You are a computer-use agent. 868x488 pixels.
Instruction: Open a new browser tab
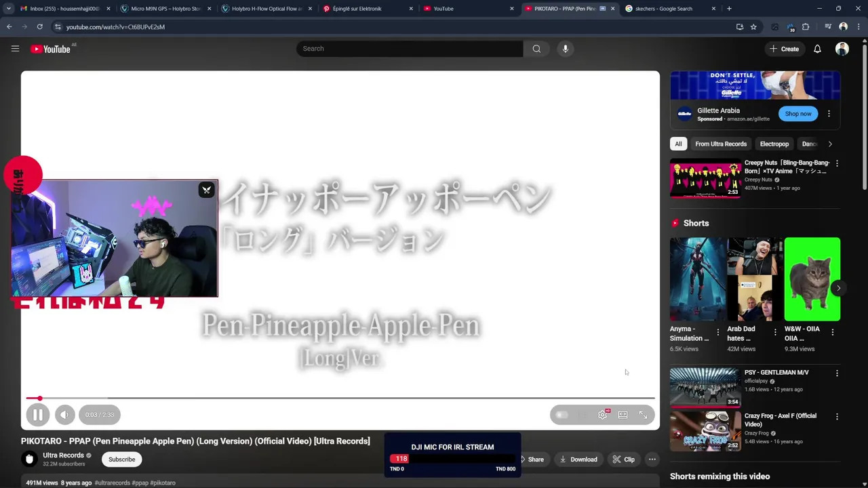[729, 9]
